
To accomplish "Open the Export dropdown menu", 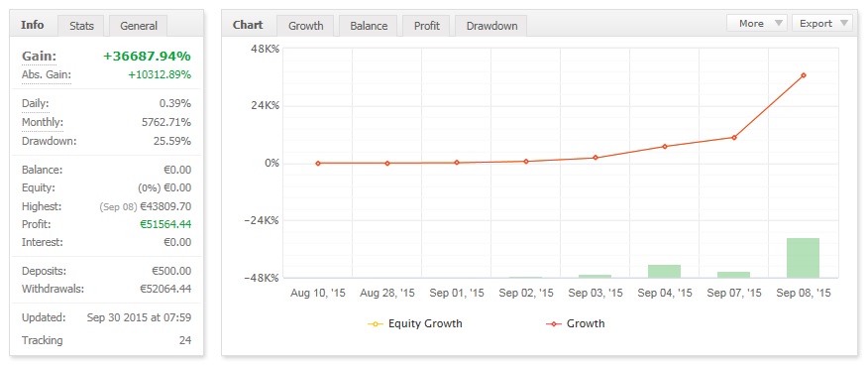I will (x=822, y=23).
